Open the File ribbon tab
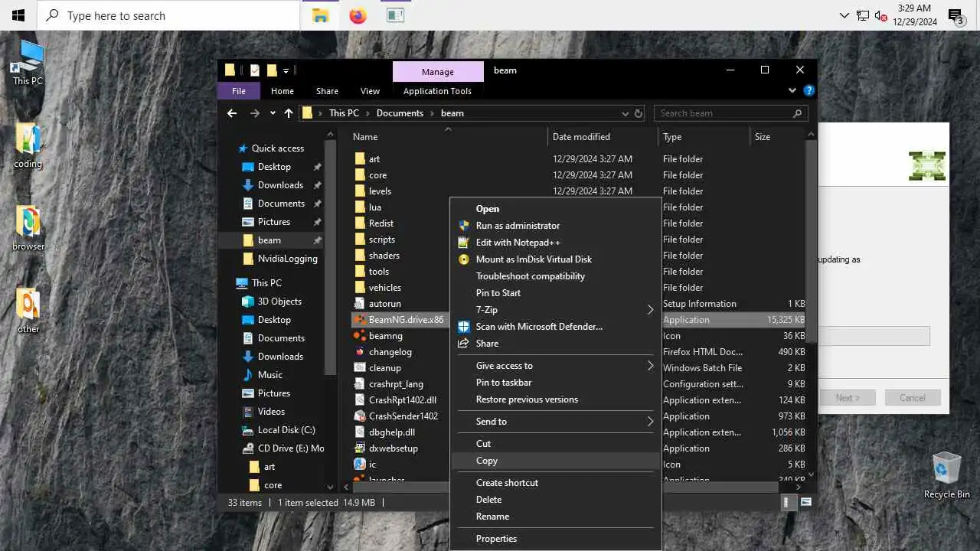Image resolution: width=980 pixels, height=551 pixels. pyautogui.click(x=239, y=90)
